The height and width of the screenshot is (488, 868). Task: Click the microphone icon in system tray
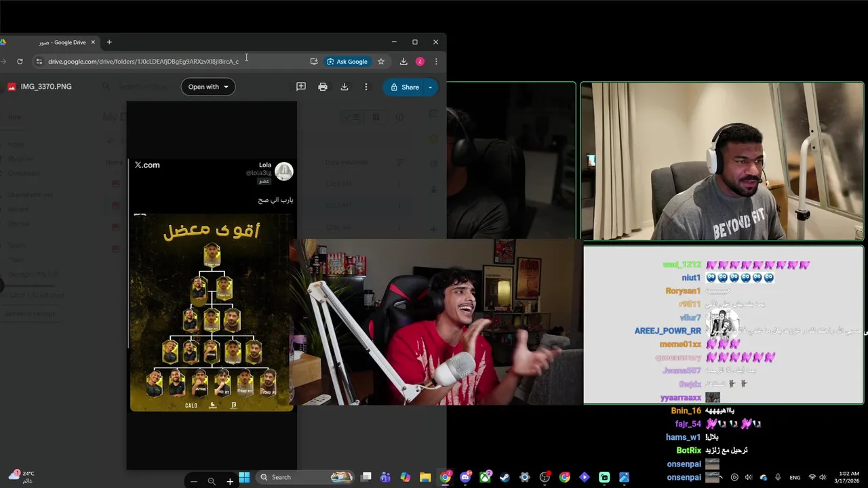point(778,477)
